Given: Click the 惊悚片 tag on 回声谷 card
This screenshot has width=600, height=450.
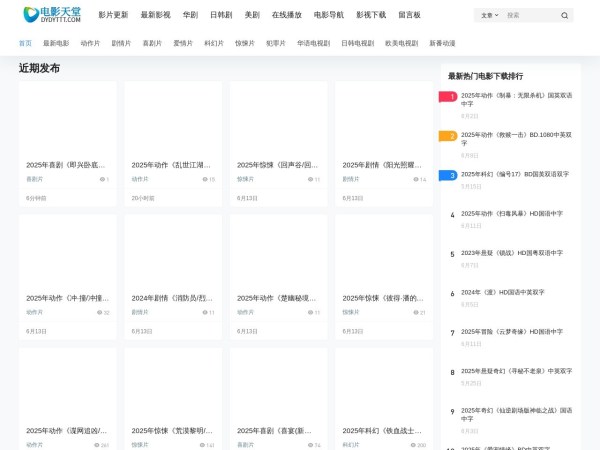Looking at the screenshot, I should tap(246, 179).
